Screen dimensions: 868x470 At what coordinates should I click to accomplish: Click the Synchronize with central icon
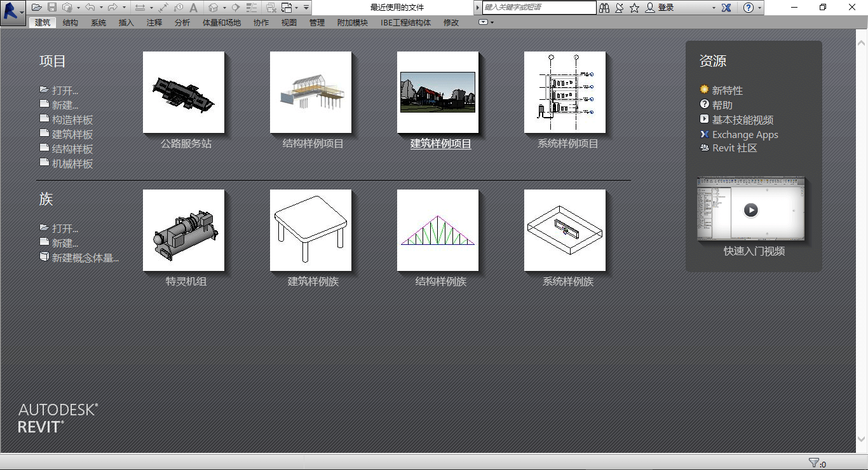67,8
